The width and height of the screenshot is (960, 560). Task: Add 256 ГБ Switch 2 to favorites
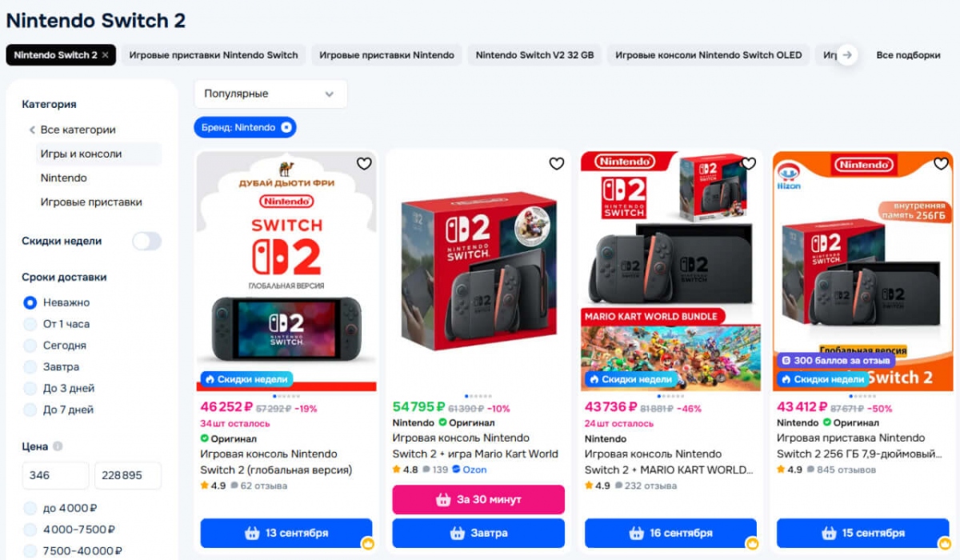941,163
